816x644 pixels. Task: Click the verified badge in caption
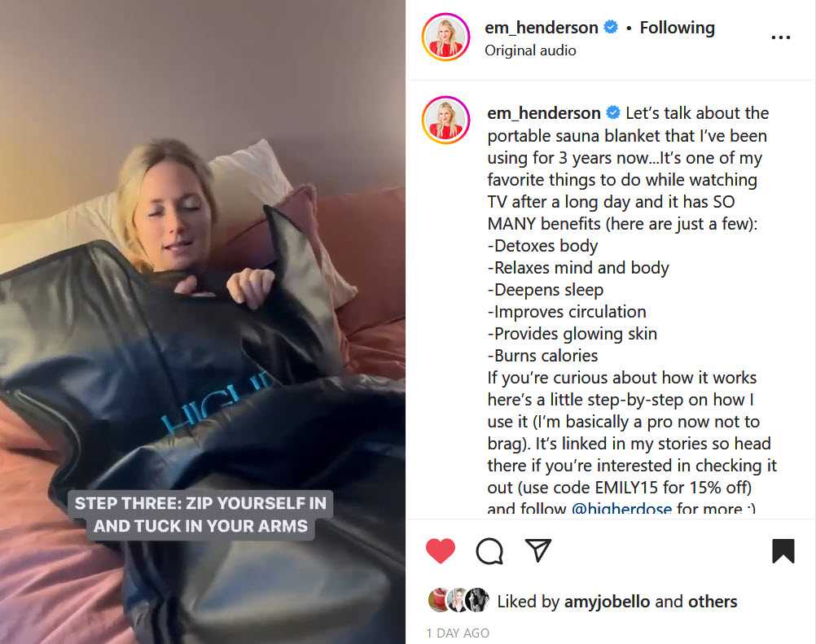coord(613,112)
